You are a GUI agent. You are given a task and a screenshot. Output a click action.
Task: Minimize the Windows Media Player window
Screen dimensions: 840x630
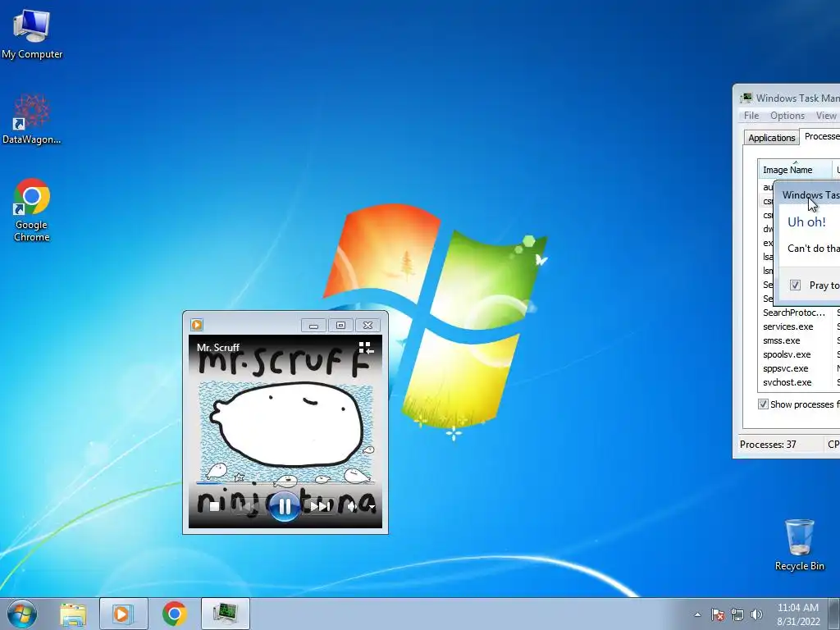(313, 325)
